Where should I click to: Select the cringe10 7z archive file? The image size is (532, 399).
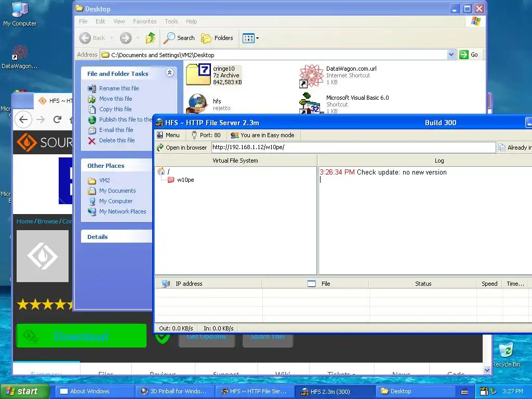click(214, 75)
